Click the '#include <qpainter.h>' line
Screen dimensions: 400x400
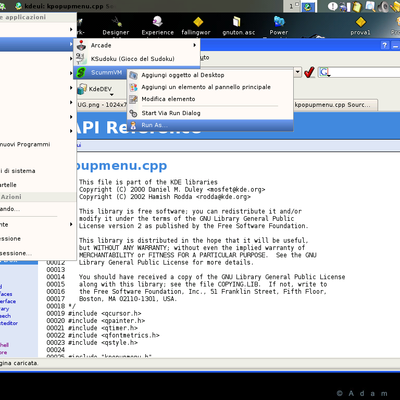[x=106, y=321]
